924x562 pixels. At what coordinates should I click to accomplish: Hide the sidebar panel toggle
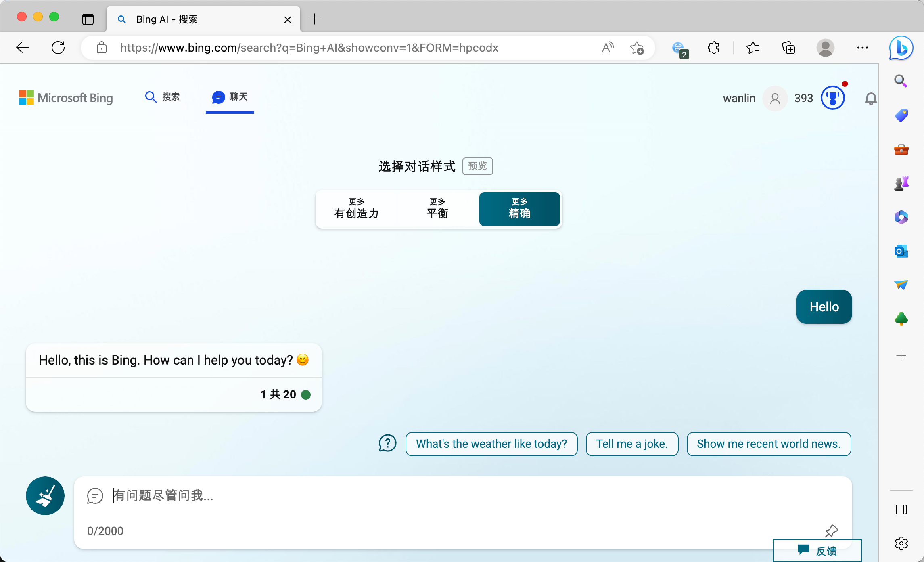901,510
